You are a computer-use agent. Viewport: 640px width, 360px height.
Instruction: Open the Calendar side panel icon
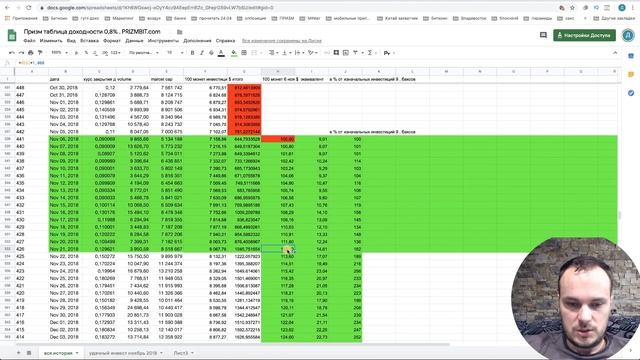click(x=631, y=56)
